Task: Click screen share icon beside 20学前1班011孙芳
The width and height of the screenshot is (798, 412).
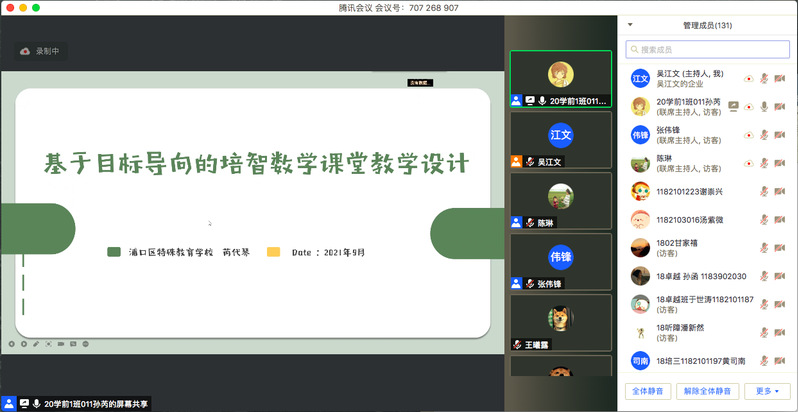Action: [734, 106]
